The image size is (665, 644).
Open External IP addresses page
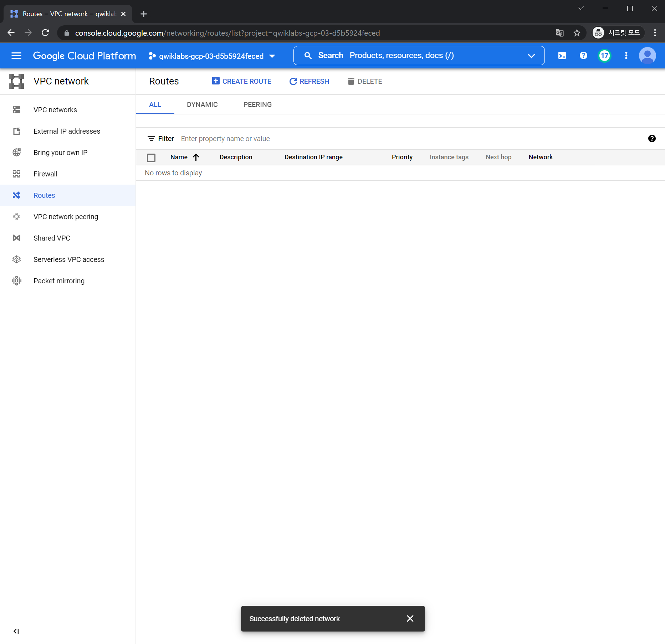click(68, 131)
